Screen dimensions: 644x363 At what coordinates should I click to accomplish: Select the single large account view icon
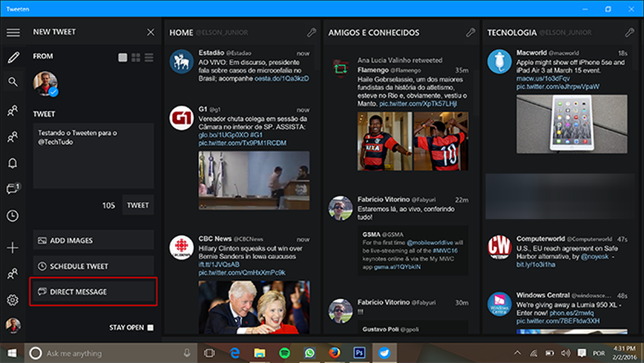(x=122, y=58)
